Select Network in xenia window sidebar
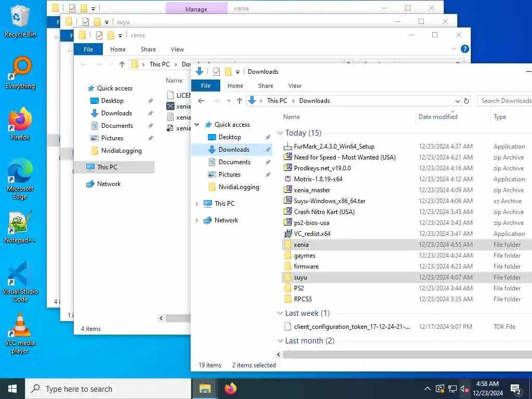The height and width of the screenshot is (399, 532). click(109, 184)
